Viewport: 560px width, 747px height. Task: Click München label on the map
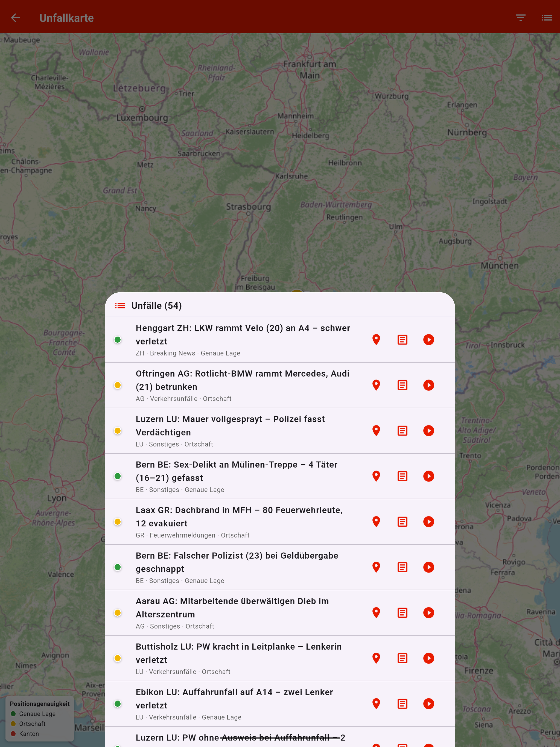pyautogui.click(x=500, y=265)
